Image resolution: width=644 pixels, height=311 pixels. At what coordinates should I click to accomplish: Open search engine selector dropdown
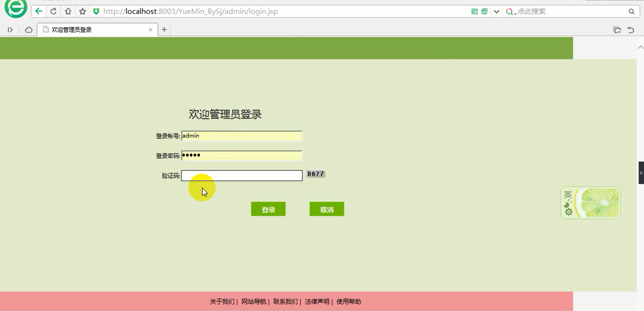511,12
